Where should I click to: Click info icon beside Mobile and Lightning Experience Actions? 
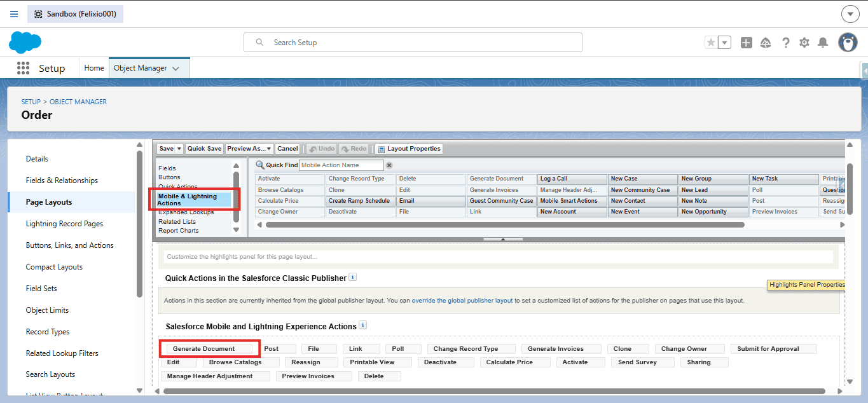pyautogui.click(x=363, y=325)
